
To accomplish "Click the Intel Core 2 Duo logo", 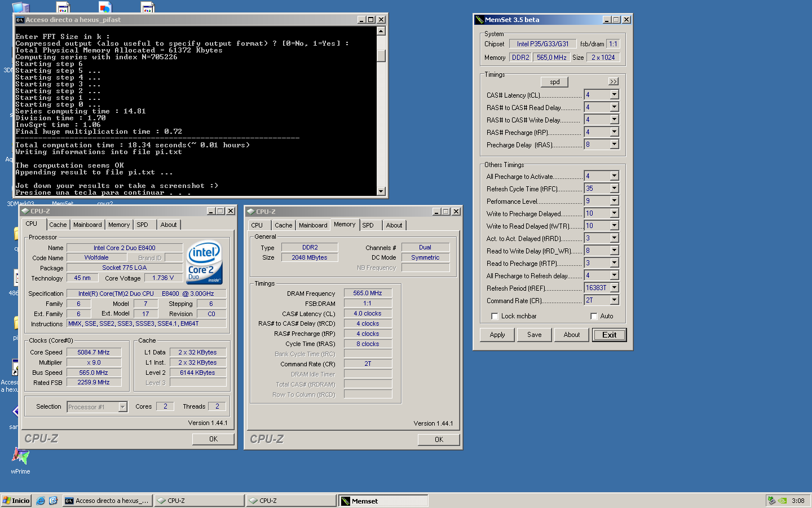I will [204, 263].
